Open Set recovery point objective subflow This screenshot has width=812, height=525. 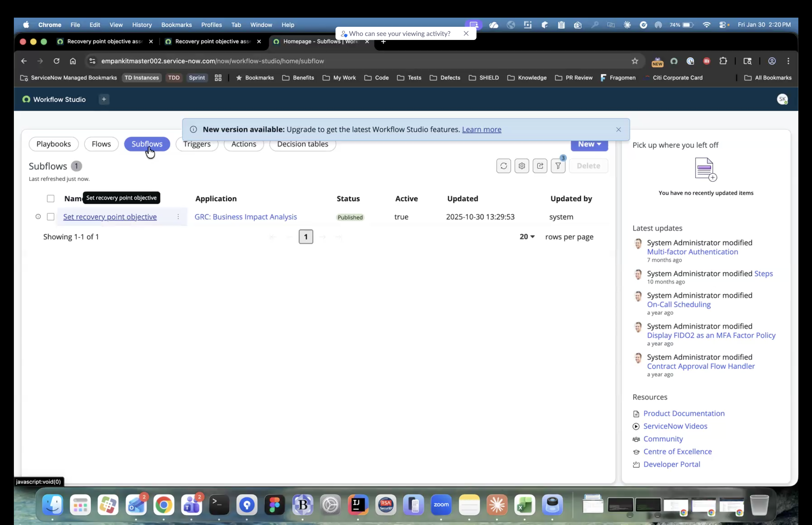pyautogui.click(x=110, y=217)
